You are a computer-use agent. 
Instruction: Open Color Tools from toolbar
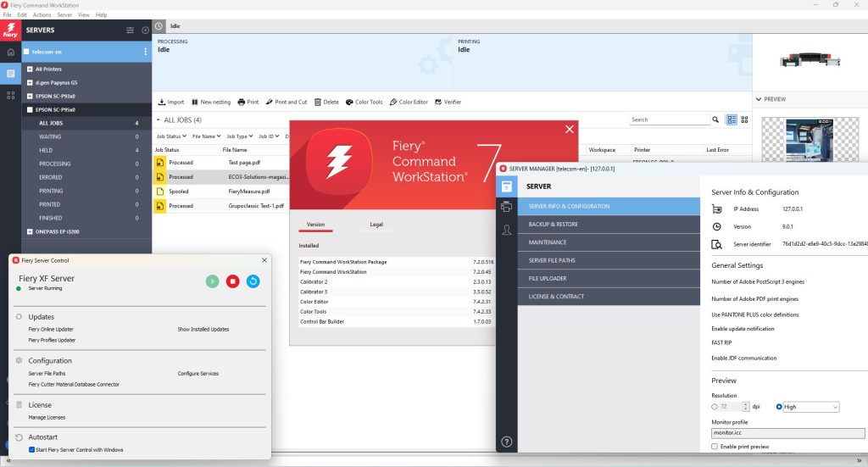click(x=364, y=102)
